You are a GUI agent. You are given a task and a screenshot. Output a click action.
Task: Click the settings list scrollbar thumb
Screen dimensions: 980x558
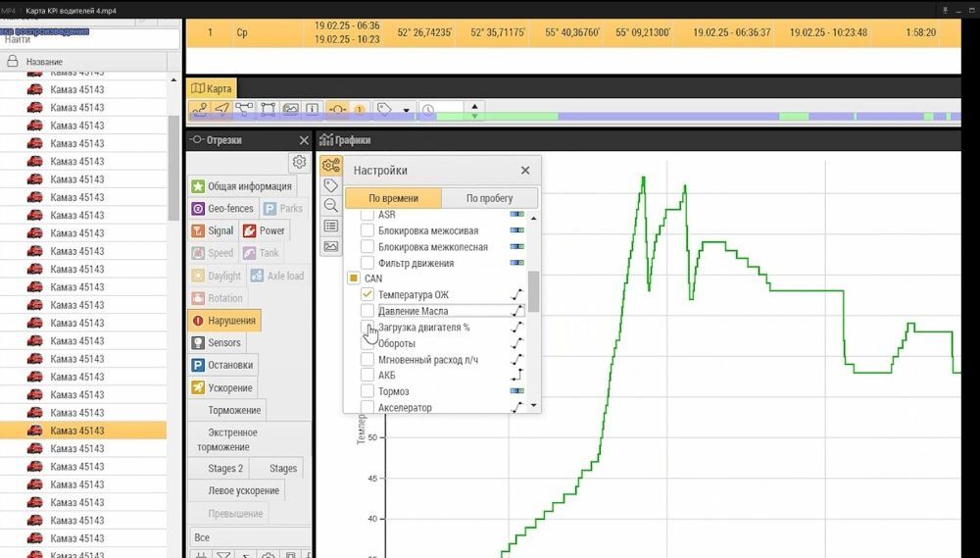coord(534,291)
